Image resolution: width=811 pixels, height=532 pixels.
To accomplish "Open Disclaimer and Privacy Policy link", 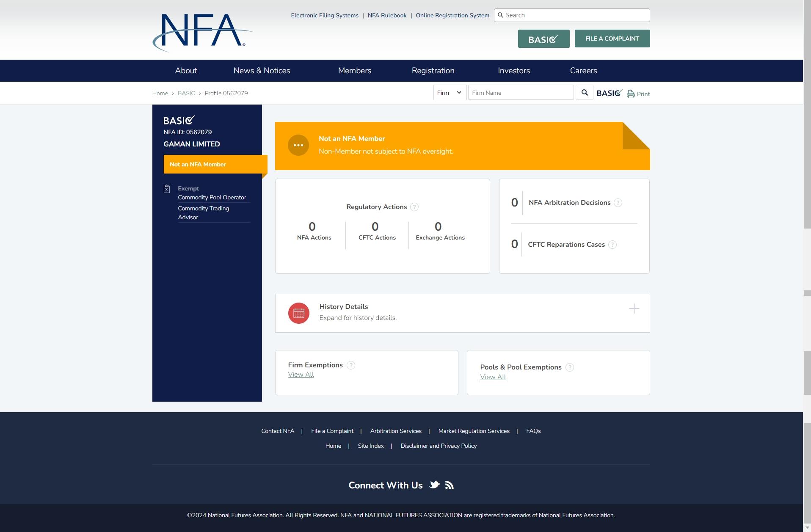I will coord(439,446).
